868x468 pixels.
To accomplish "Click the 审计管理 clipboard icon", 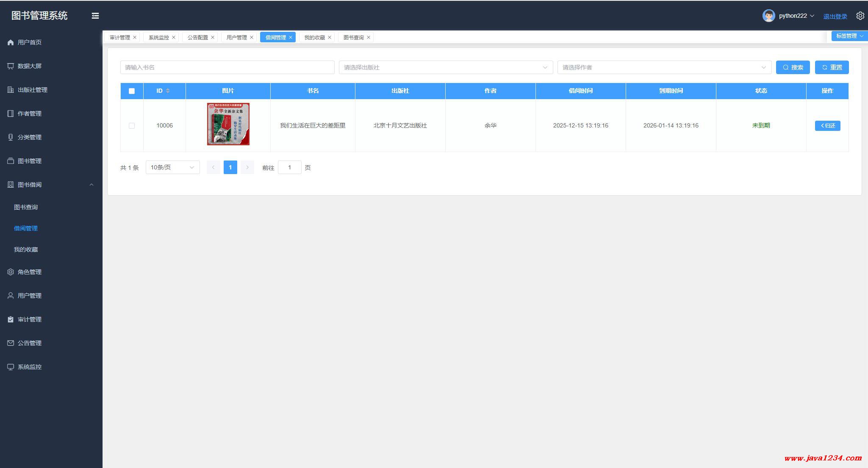I will tap(11, 319).
